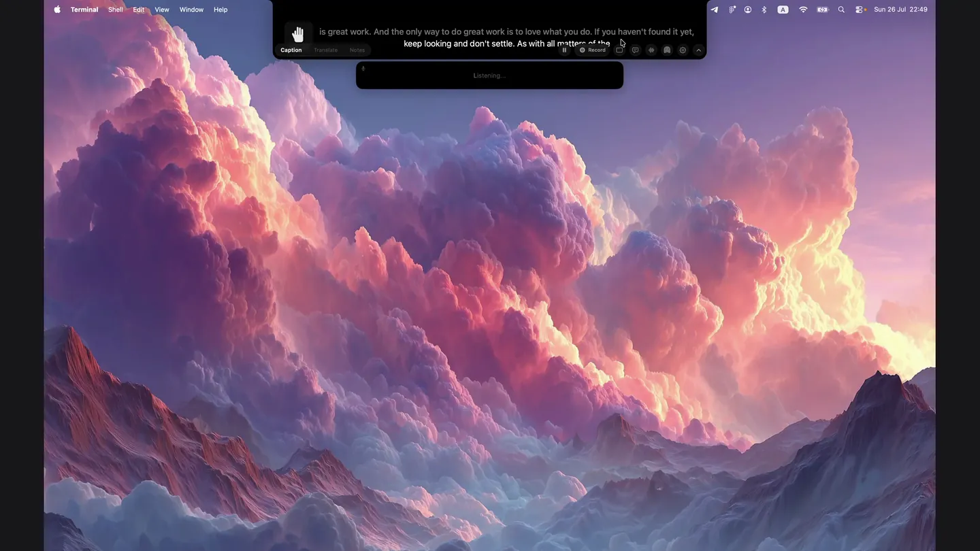
Task: Start recording with the Record button
Action: tap(593, 50)
